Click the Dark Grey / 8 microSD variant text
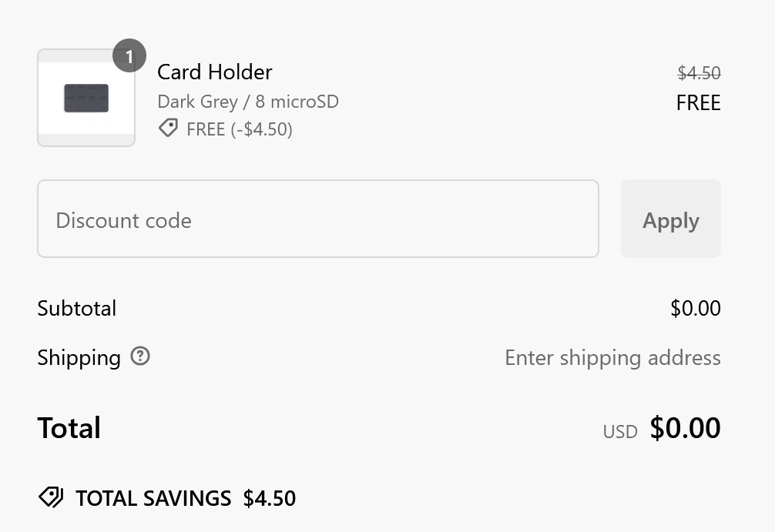This screenshot has width=775, height=532. tap(247, 102)
